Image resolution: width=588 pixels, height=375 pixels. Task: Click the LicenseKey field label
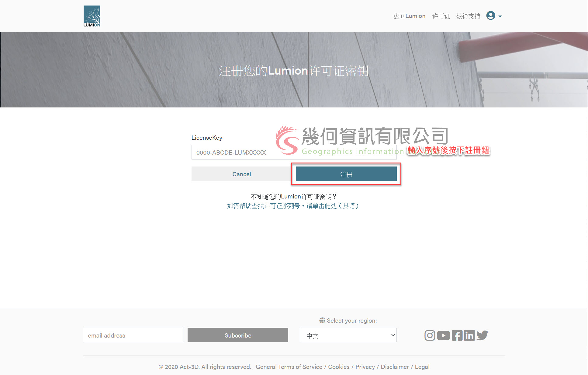coord(207,138)
